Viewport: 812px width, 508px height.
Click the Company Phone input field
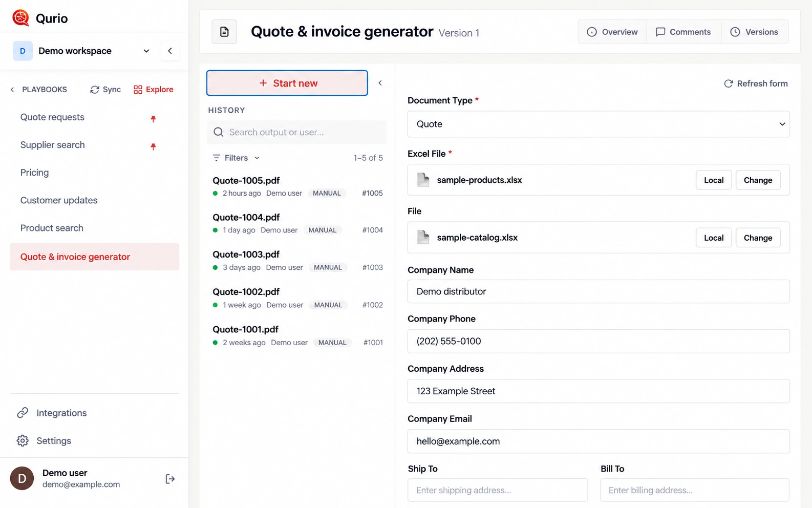click(599, 341)
